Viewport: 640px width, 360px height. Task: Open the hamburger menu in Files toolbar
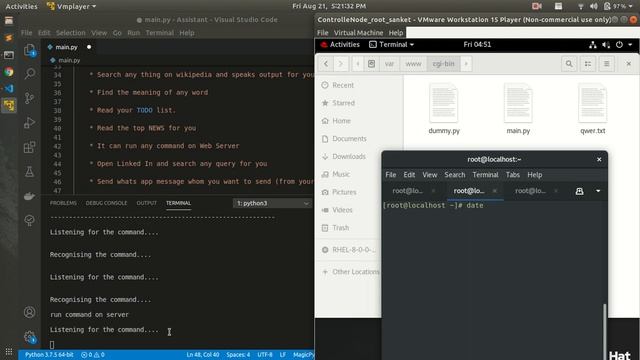[x=607, y=64]
